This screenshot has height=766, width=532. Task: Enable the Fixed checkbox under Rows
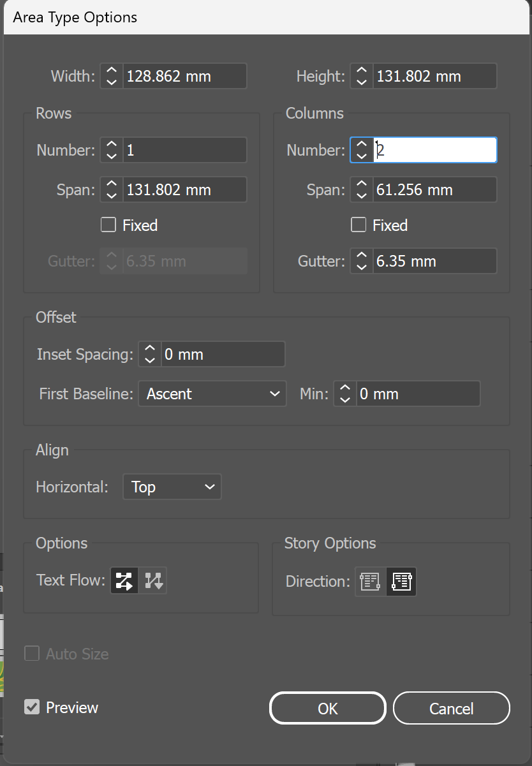(x=108, y=225)
